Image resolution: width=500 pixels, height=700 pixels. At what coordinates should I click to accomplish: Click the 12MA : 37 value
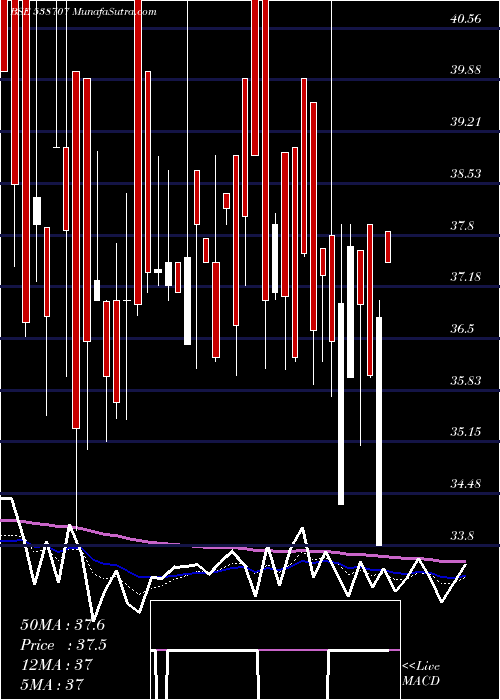pyautogui.click(x=57, y=664)
